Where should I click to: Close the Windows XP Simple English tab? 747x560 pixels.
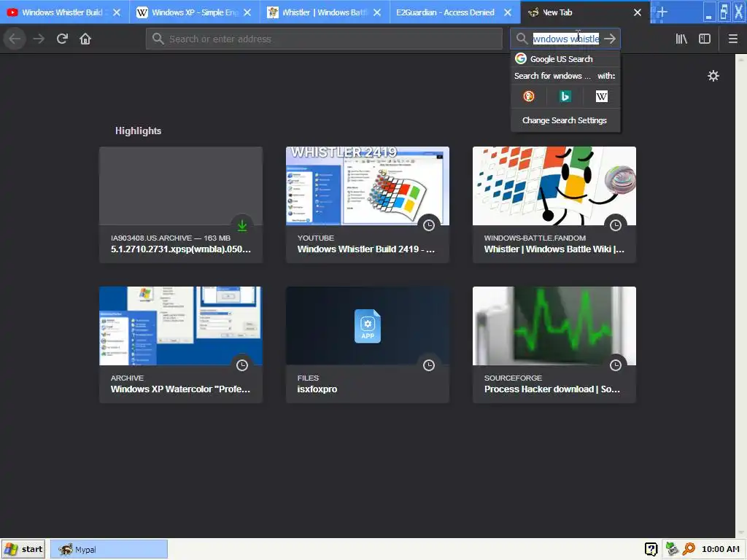(247, 12)
